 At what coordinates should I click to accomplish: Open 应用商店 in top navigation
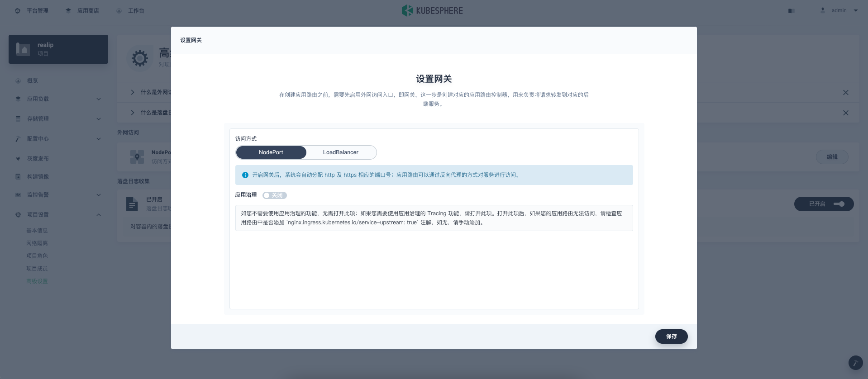[x=88, y=11]
